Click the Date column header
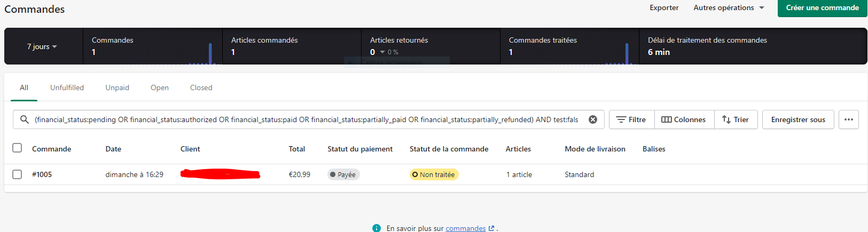Image resolution: width=868 pixels, height=232 pixels. 113,149
